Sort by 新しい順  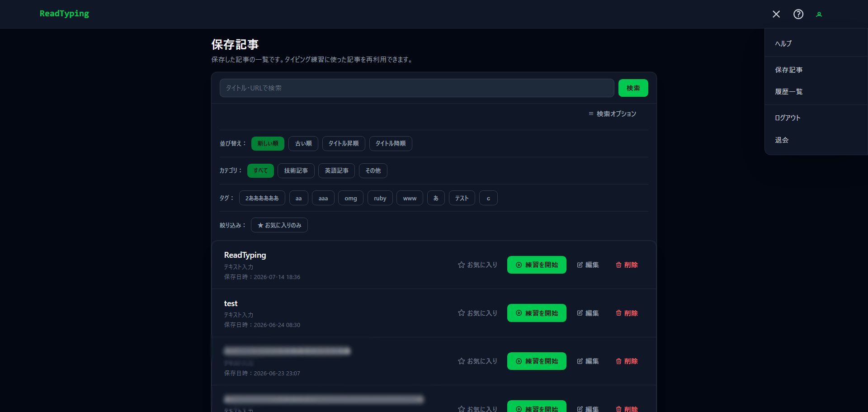click(268, 143)
